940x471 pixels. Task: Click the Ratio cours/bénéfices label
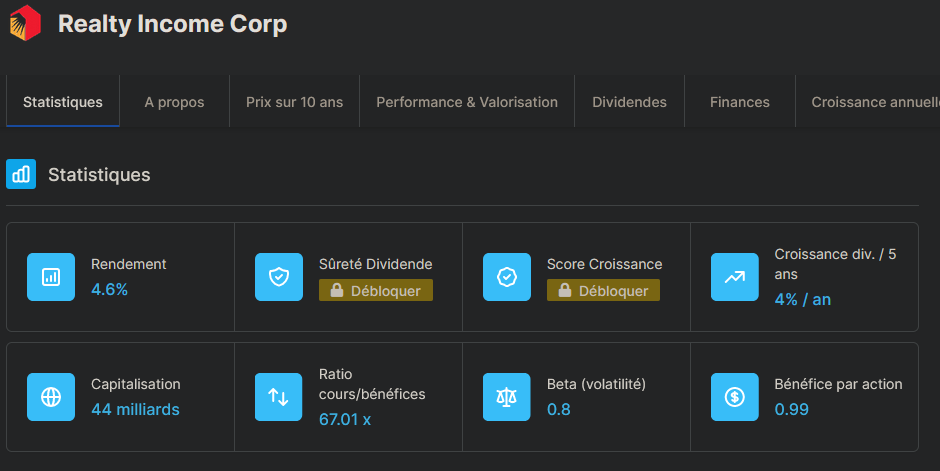tap(372, 384)
